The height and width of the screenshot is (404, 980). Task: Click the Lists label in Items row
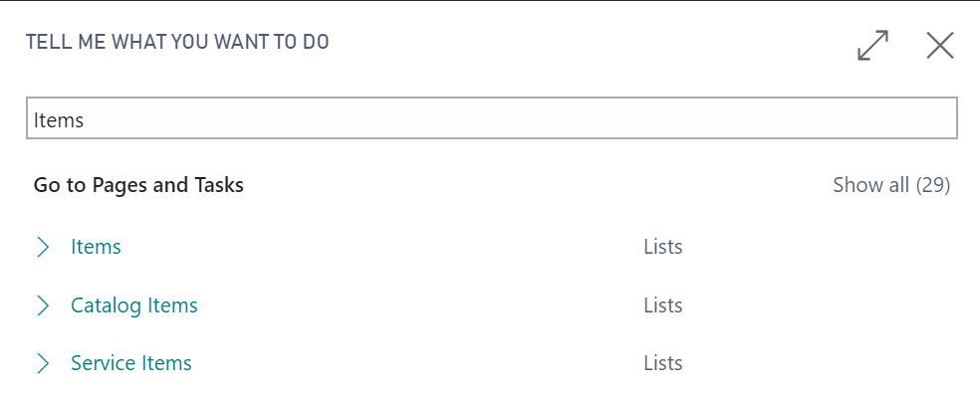point(662,247)
